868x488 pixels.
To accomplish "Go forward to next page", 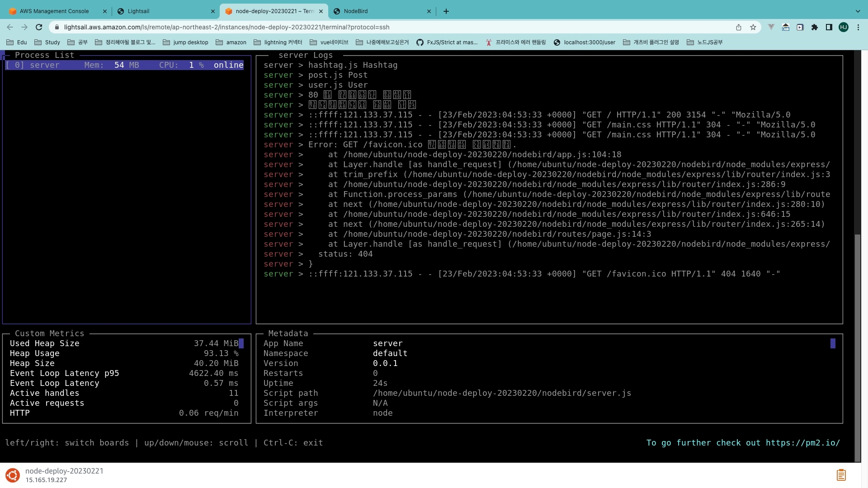I will [24, 27].
